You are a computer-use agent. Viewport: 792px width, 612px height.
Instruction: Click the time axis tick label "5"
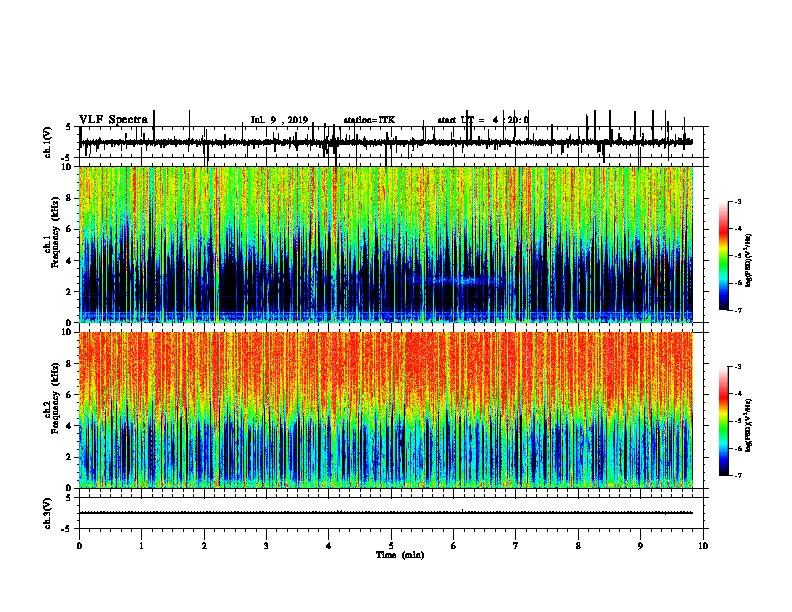(391, 546)
